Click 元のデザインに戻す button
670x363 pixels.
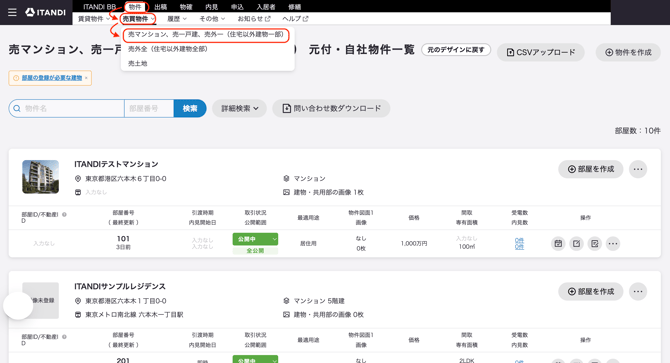point(456,50)
